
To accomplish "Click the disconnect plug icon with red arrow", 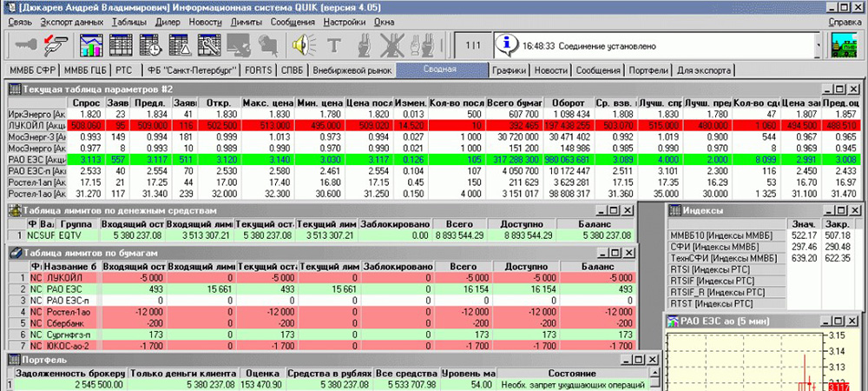I will point(56,45).
